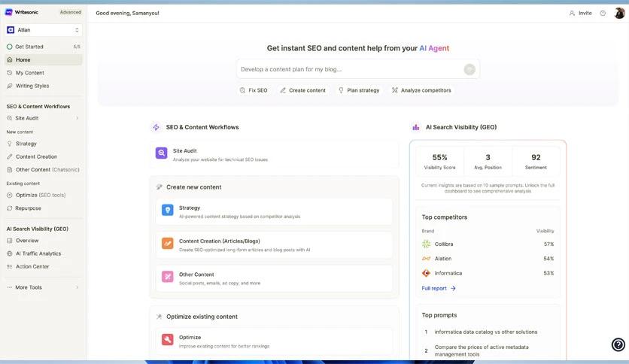
Task: Expand More Tools in the sidebar
Action: pyautogui.click(x=77, y=287)
